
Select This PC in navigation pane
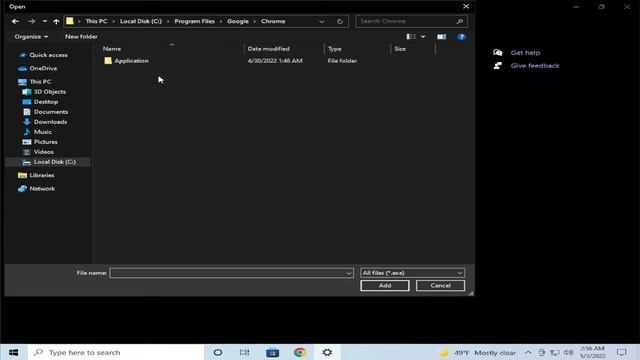coord(40,82)
